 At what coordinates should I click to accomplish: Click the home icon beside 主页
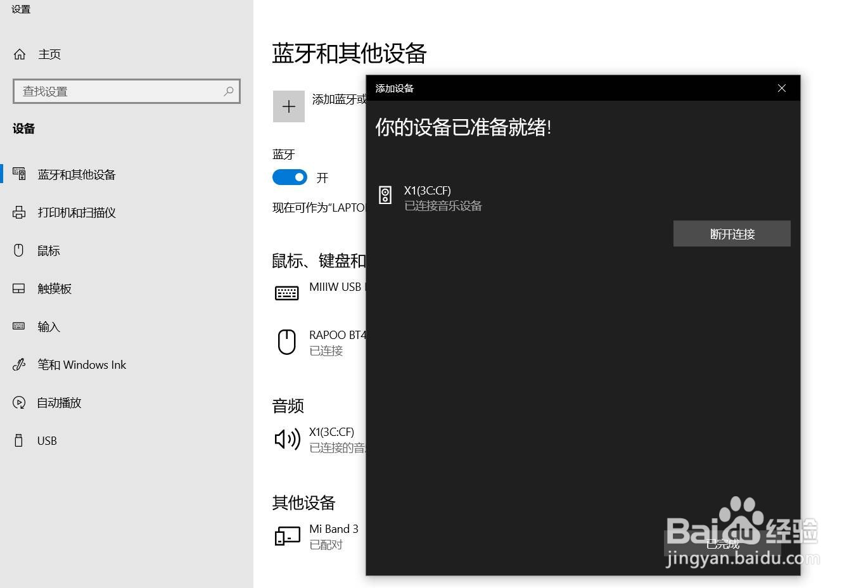(20, 54)
